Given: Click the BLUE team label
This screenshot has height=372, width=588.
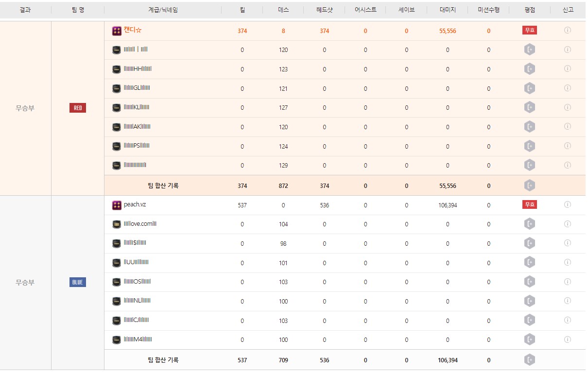Looking at the screenshot, I should click(78, 282).
